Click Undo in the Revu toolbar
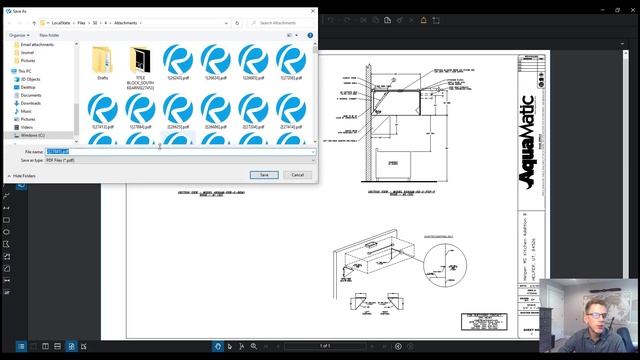Screen dimensions: 640x360 click(x=331, y=20)
